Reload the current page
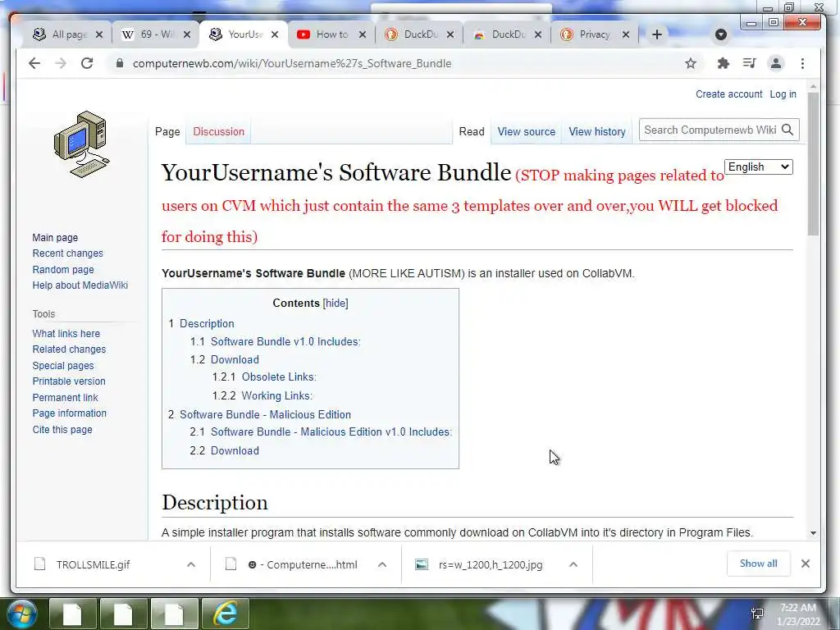The width and height of the screenshot is (840, 630). click(87, 63)
